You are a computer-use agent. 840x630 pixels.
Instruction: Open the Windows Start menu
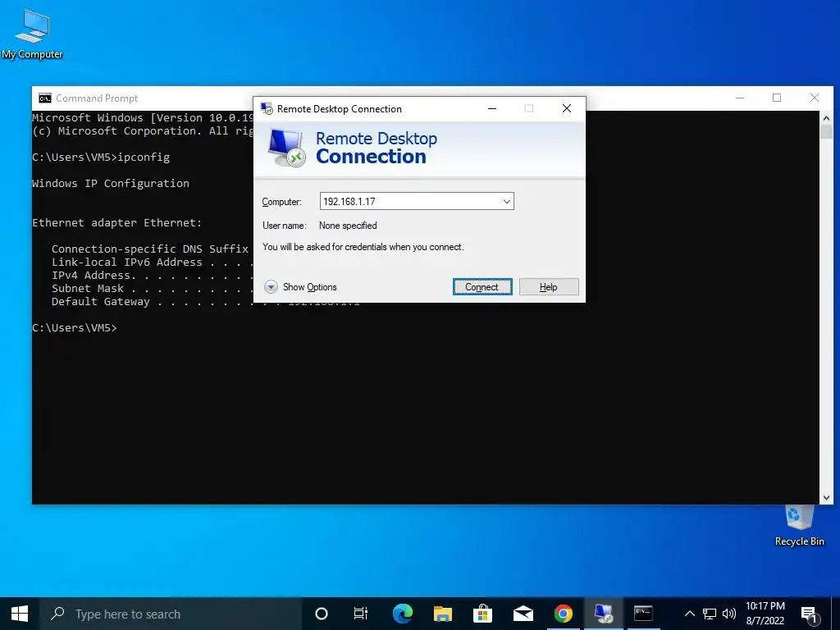(x=20, y=614)
